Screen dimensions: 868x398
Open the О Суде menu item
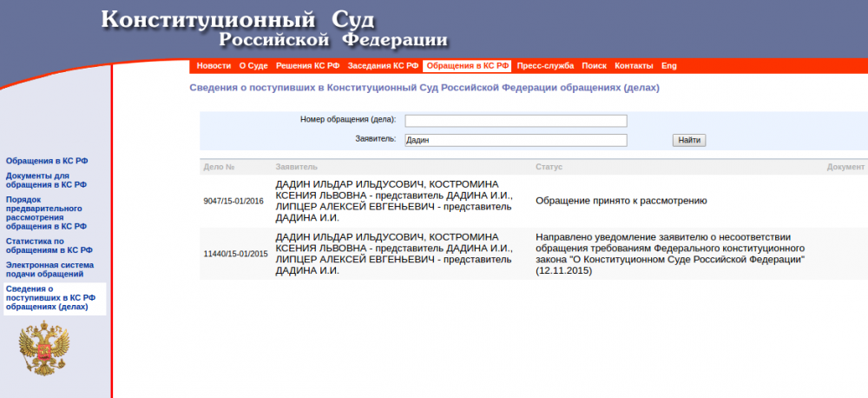[x=253, y=66]
